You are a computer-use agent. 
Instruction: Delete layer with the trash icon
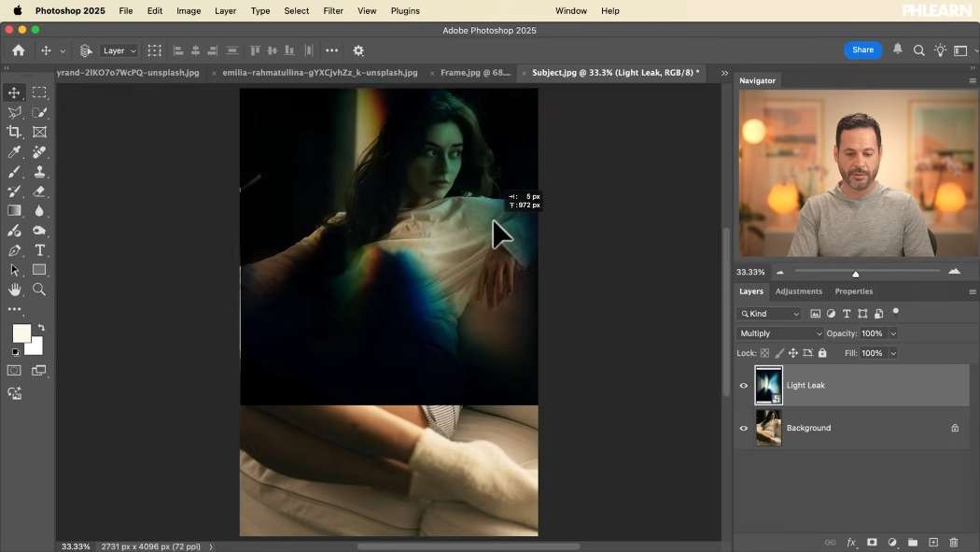point(954,542)
